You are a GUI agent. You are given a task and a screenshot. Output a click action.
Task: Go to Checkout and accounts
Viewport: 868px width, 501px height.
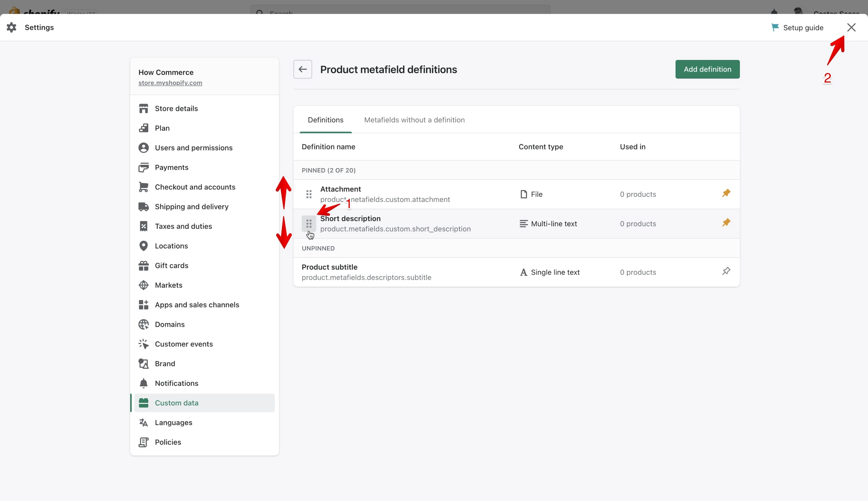coord(204,187)
